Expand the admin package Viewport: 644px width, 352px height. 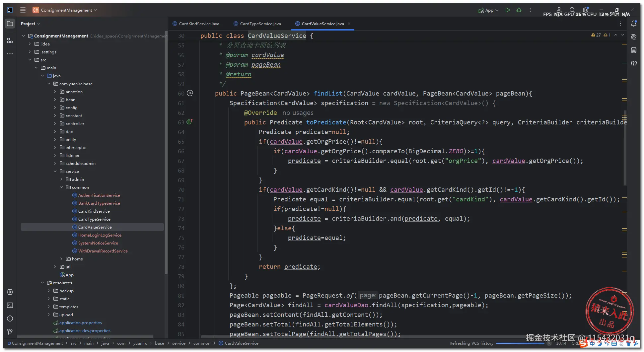click(x=61, y=179)
